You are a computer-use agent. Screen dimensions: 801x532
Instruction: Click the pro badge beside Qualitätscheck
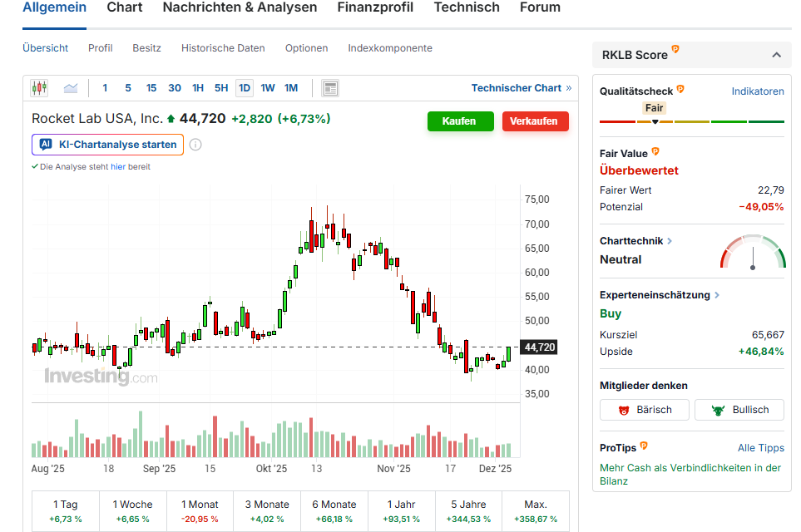coord(680,89)
